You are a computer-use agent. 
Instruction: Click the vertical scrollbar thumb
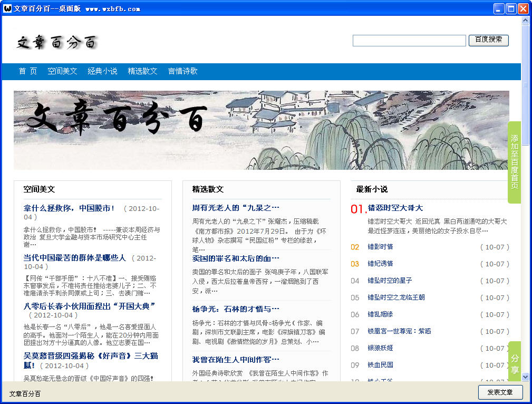(525, 85)
